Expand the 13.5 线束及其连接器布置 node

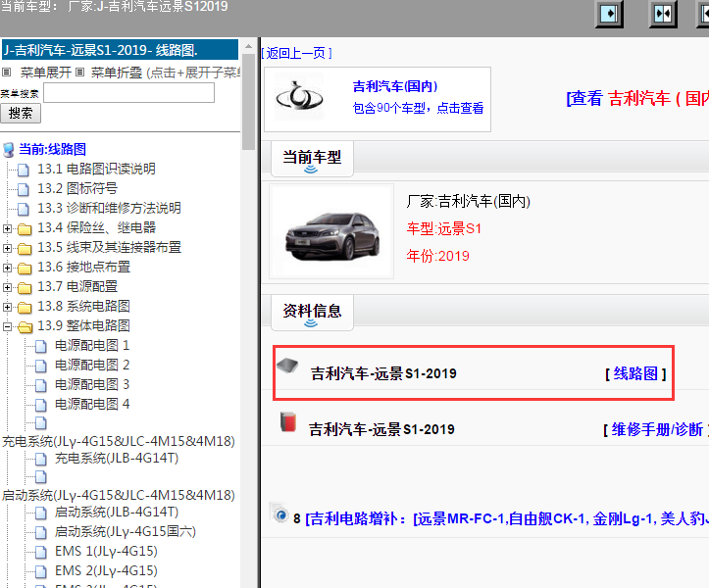[7, 248]
